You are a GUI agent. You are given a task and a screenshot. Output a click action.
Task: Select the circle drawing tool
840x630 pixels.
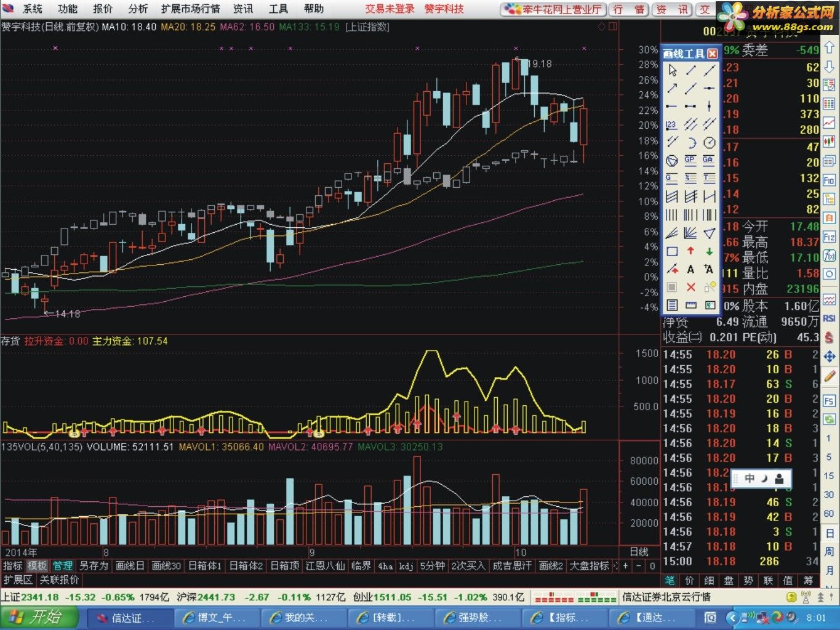pyautogui.click(x=710, y=143)
